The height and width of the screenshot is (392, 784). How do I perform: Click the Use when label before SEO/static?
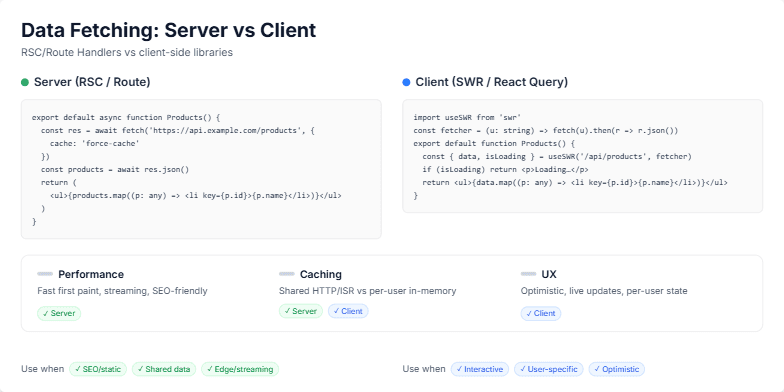(42, 369)
